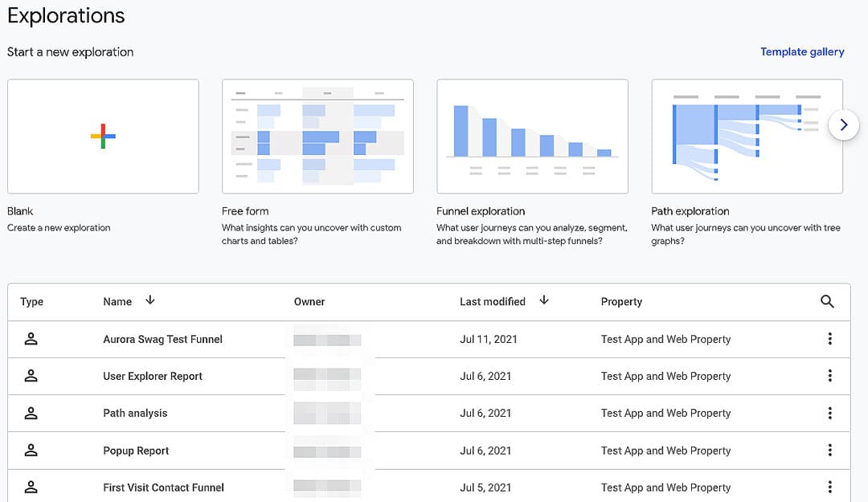Click the next arrow to show more templates
Viewport: 868px width, 502px height.
click(x=843, y=125)
